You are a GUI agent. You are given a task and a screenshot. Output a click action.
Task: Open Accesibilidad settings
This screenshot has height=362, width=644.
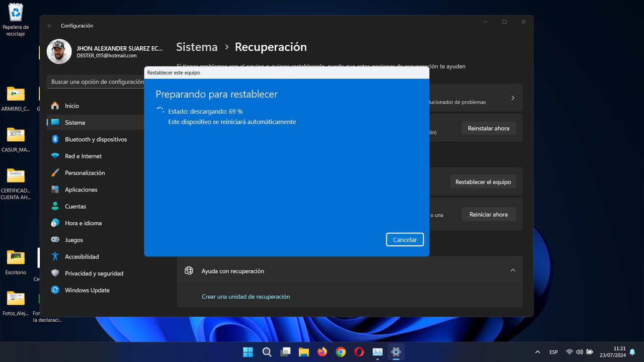pyautogui.click(x=96, y=257)
